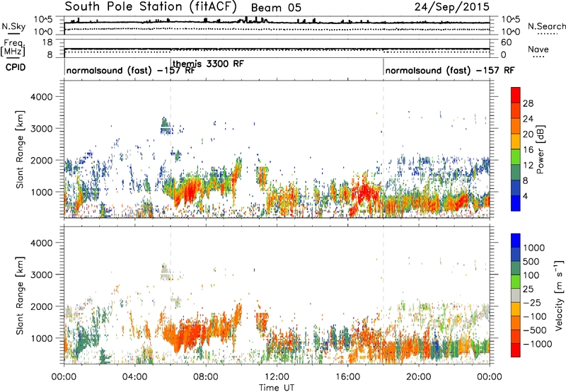Click the 'Power [dB]' colorbar title
566x392 pixels.
[540, 149]
